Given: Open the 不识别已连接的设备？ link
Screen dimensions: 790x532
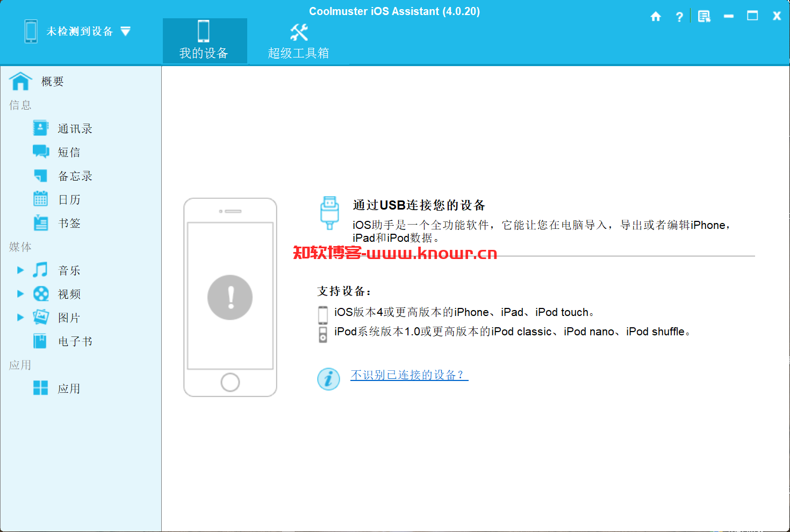Looking at the screenshot, I should (410, 375).
